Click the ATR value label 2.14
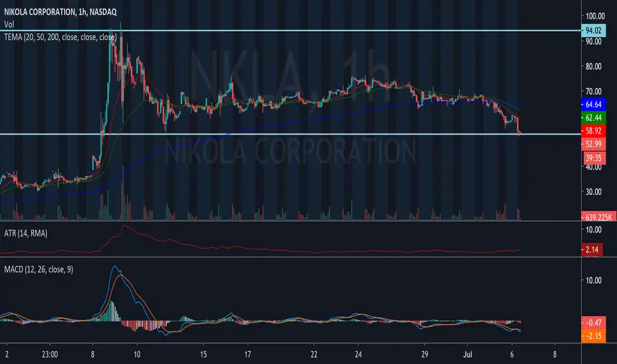 pos(592,250)
